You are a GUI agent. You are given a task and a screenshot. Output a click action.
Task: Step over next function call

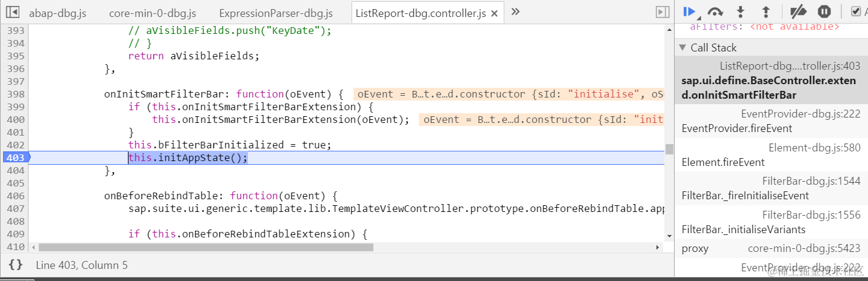click(715, 12)
